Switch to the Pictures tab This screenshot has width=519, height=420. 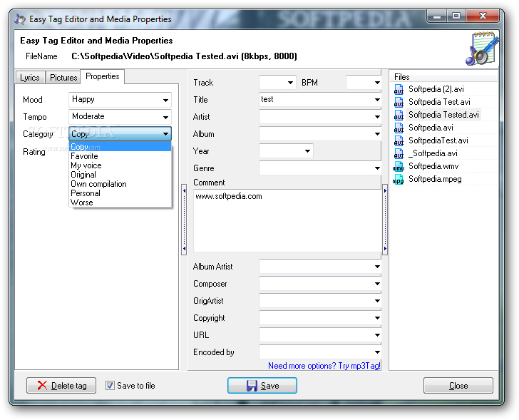63,78
